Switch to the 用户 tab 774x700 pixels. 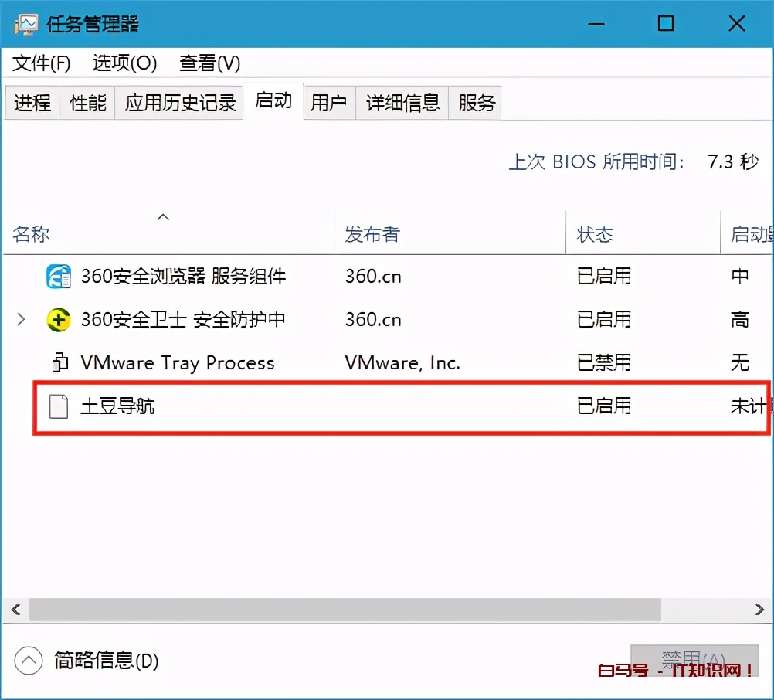click(x=328, y=102)
